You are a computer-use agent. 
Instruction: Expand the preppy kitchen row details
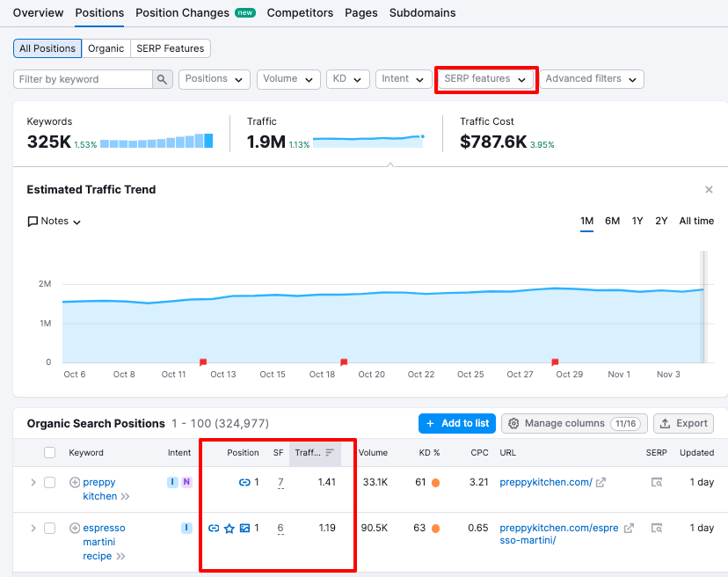[x=33, y=482]
